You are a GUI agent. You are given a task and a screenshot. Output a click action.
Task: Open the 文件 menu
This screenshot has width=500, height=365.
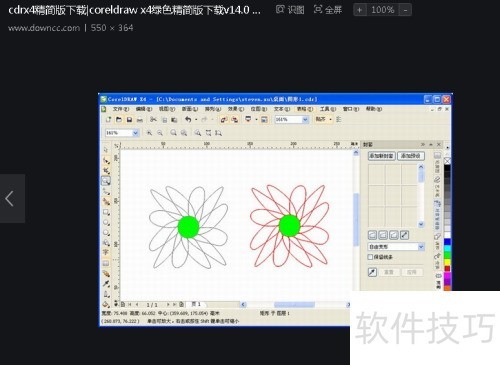point(120,109)
